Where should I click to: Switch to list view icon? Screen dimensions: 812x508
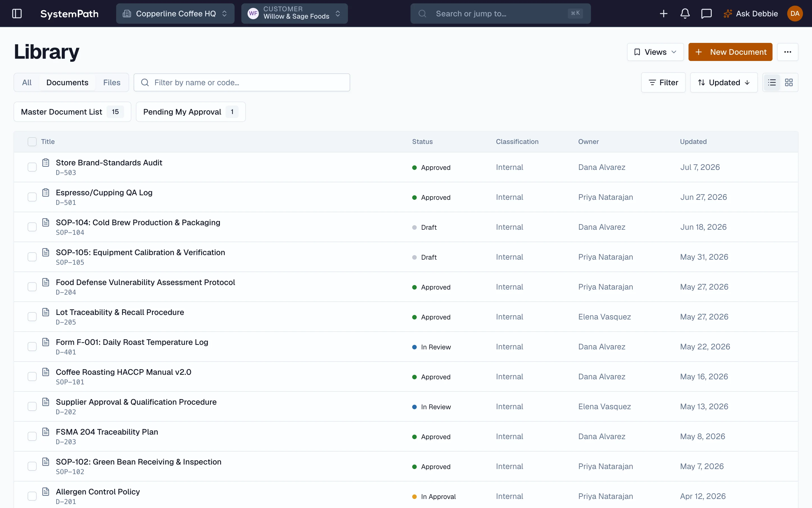point(772,82)
